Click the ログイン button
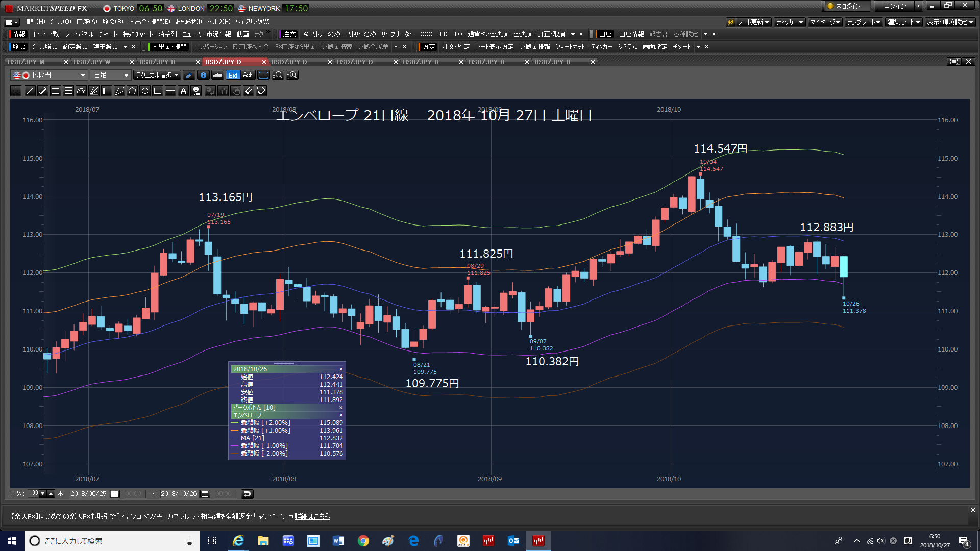 pos(895,6)
